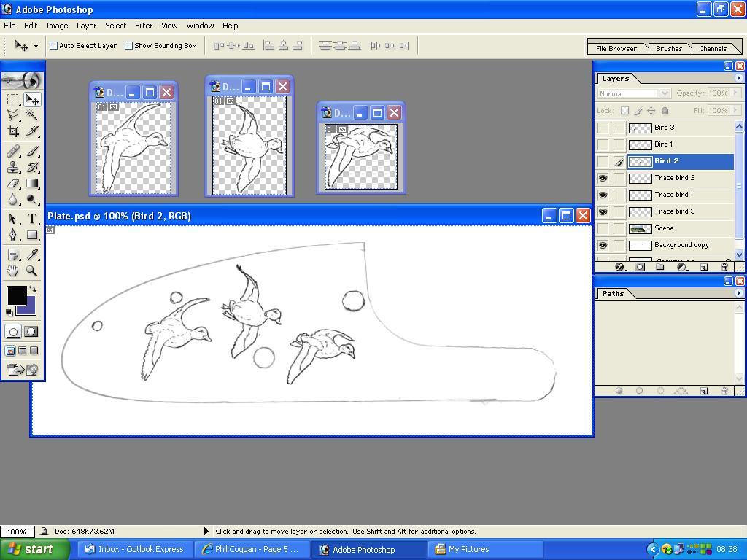The width and height of the screenshot is (747, 560).
Task: Open the Layers panel flyout menu
Action: (739, 77)
